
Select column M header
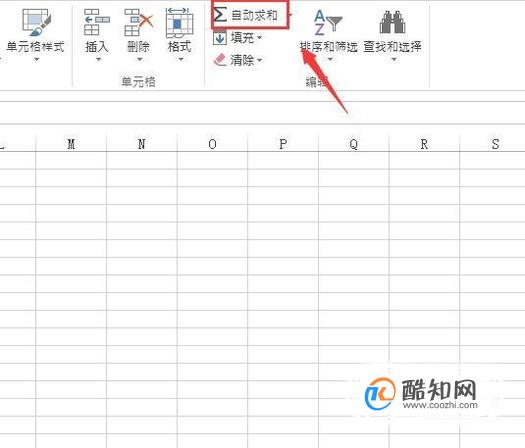[71, 144]
